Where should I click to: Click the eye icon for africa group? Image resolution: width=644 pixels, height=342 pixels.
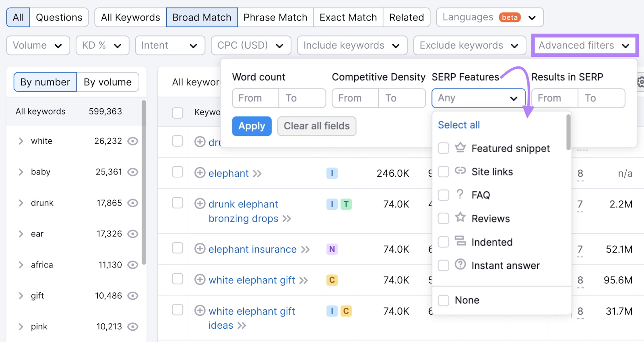pos(132,265)
